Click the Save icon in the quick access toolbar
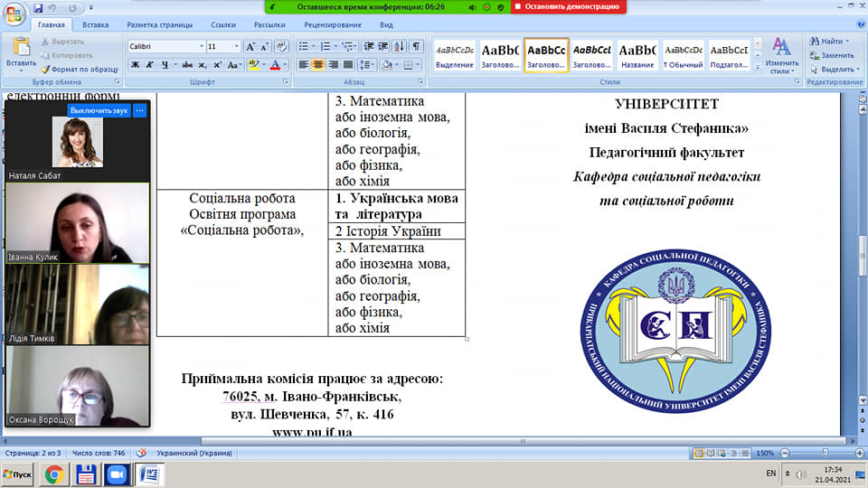This screenshot has height=488, width=868. [x=37, y=7]
